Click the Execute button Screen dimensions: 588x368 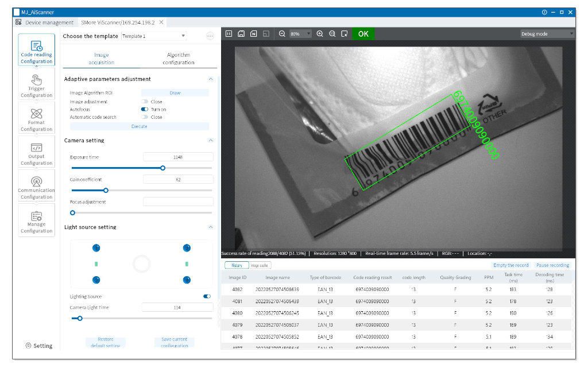tap(139, 126)
